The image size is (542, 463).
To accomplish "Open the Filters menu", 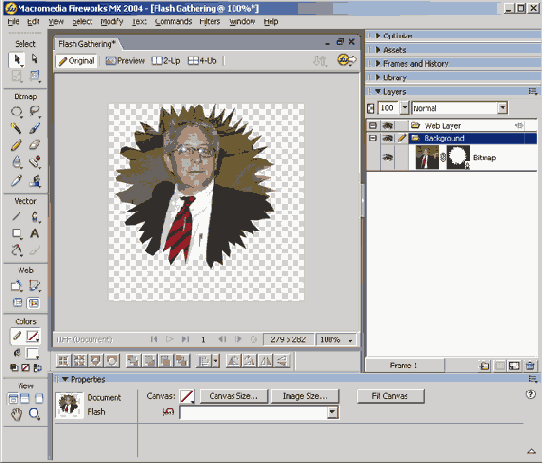I will (x=209, y=21).
